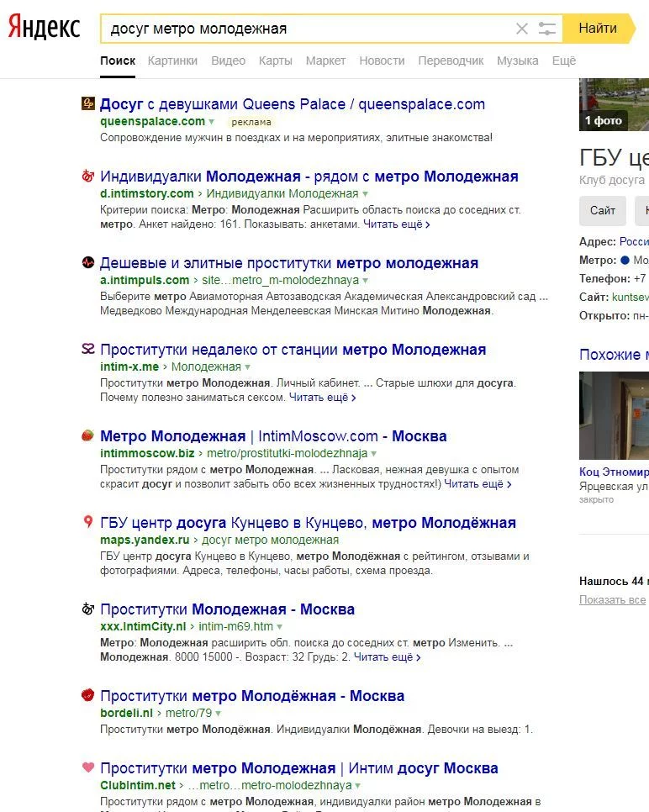Switch to the Музыка tab
This screenshot has width=649, height=812.
click(518, 61)
